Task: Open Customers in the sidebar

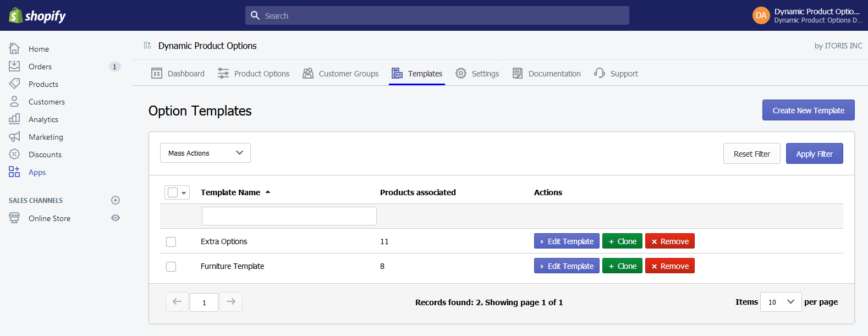Action: point(47,102)
